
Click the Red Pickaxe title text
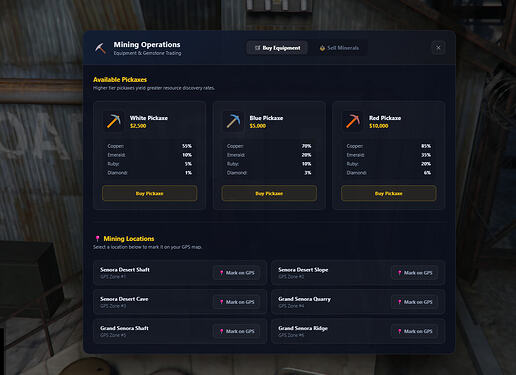[x=385, y=118]
